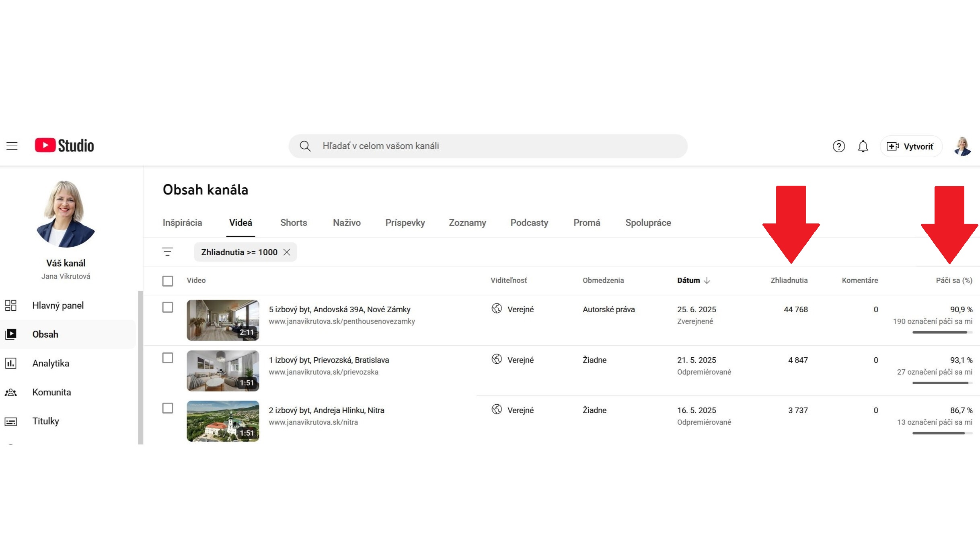Switch to the Shorts tab
980x551 pixels.
point(294,223)
